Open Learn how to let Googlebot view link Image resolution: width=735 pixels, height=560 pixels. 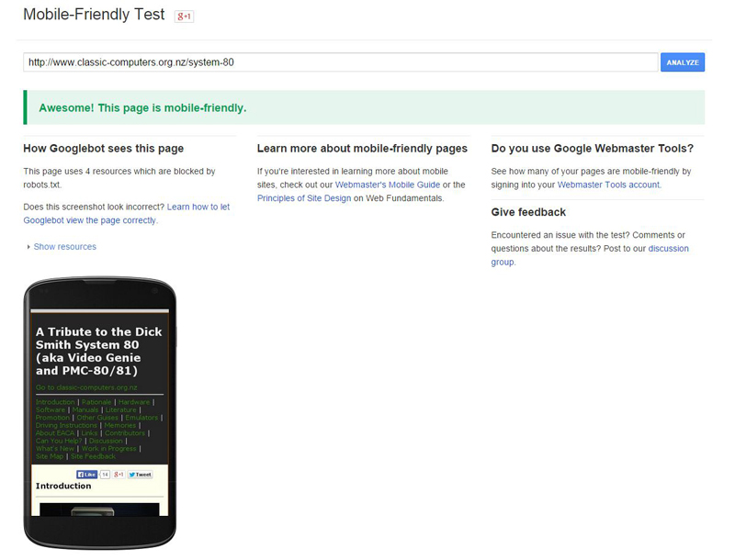127,214
